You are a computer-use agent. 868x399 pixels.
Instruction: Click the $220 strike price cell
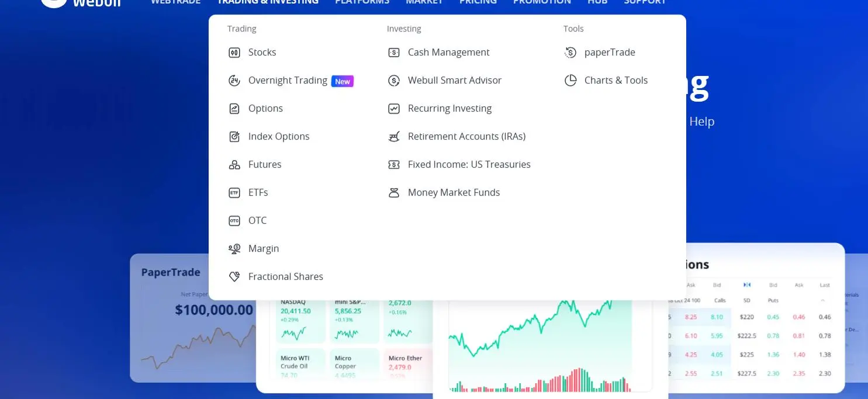pos(746,317)
